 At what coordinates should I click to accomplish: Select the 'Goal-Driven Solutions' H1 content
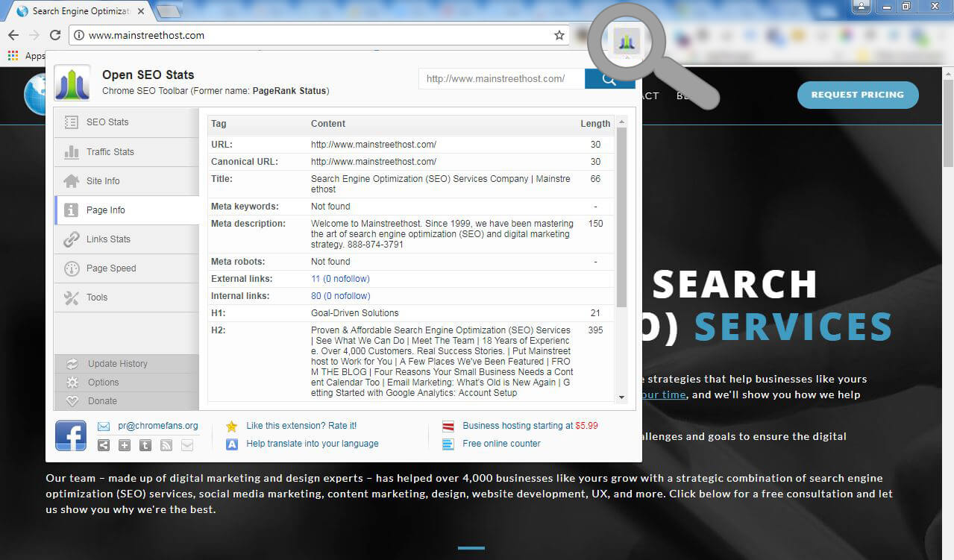(355, 313)
